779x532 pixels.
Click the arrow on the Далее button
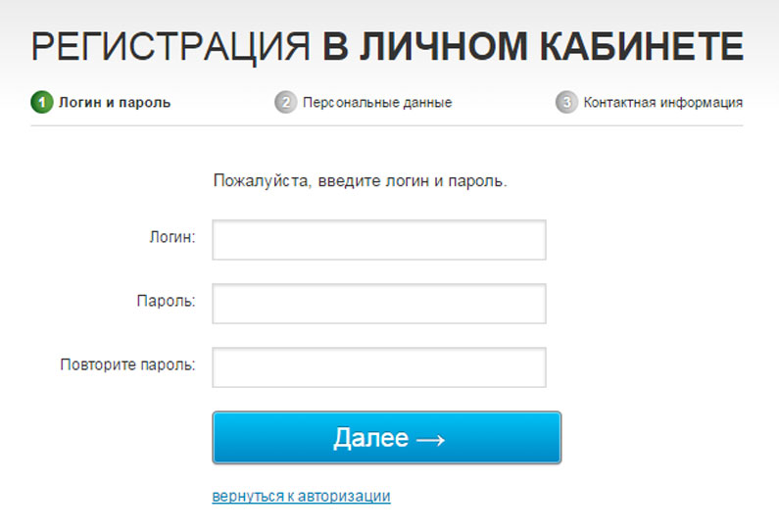tap(430, 440)
